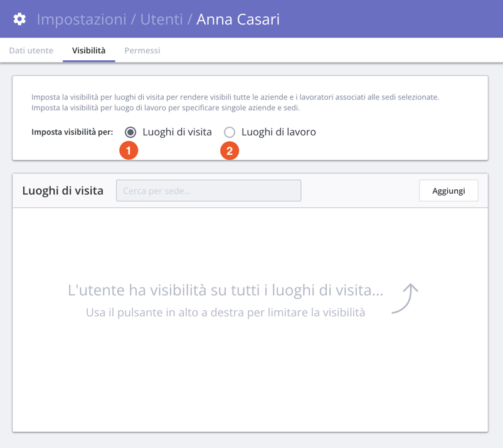This screenshot has height=448, width=503.
Task: Click the hint Usa il pulsante in alto
Action: pyautogui.click(x=226, y=313)
